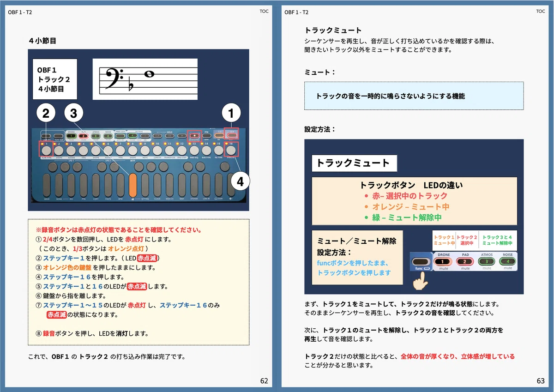Click page number 62
The image size is (554, 392).
click(x=264, y=381)
